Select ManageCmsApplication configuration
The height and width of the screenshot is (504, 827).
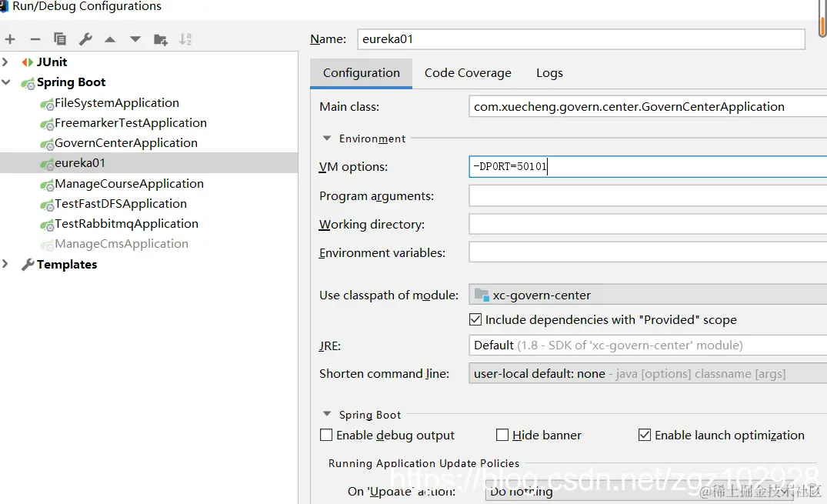coord(122,244)
